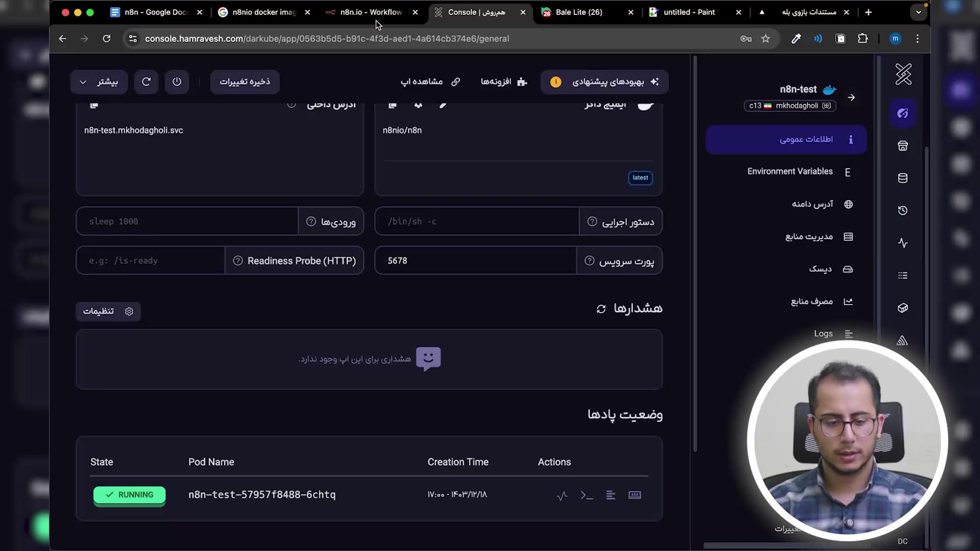Focus the Readiness Probe /is-ready input

coord(151,261)
